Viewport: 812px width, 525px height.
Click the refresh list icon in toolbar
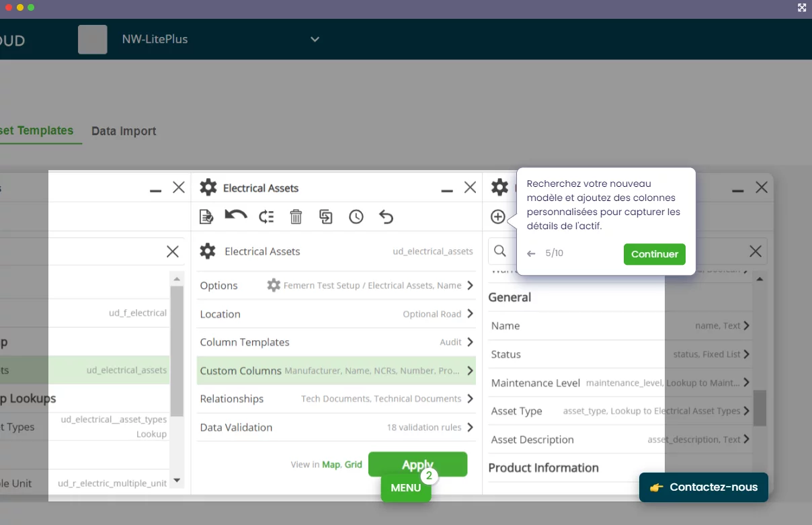tap(266, 216)
